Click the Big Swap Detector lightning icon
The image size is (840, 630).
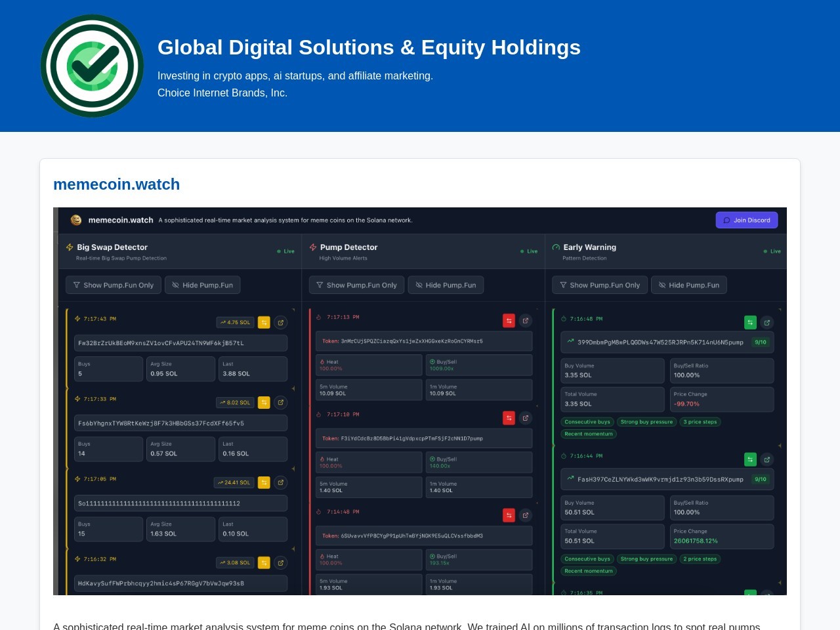(x=70, y=247)
